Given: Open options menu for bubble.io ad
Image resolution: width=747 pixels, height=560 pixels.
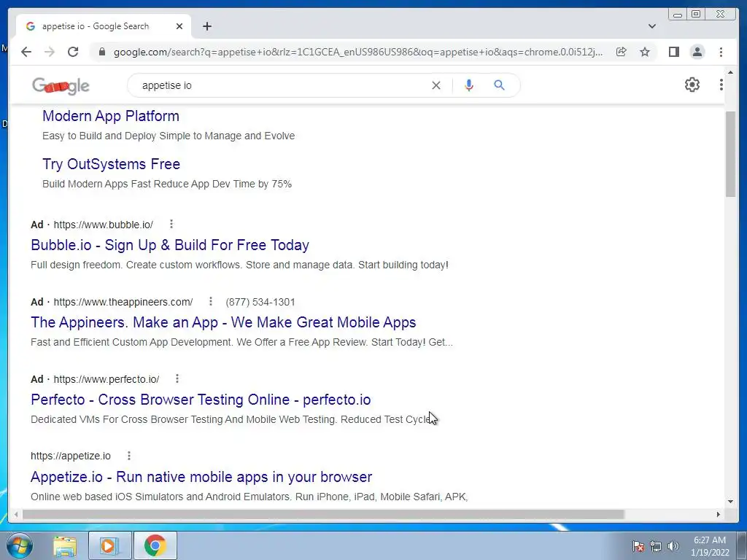Looking at the screenshot, I should pos(171,224).
